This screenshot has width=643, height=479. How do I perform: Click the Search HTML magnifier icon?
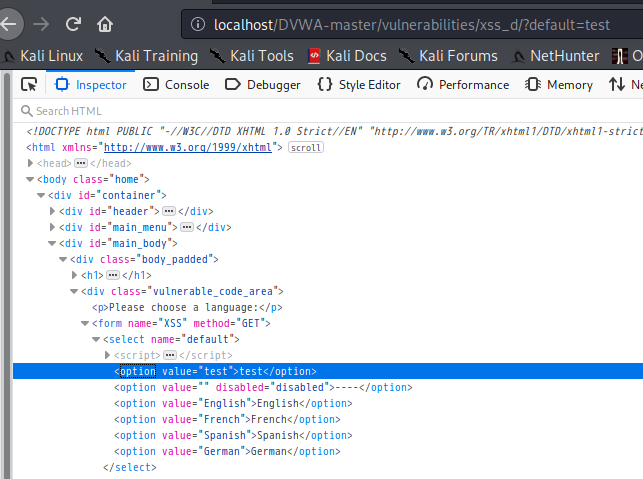[26, 111]
